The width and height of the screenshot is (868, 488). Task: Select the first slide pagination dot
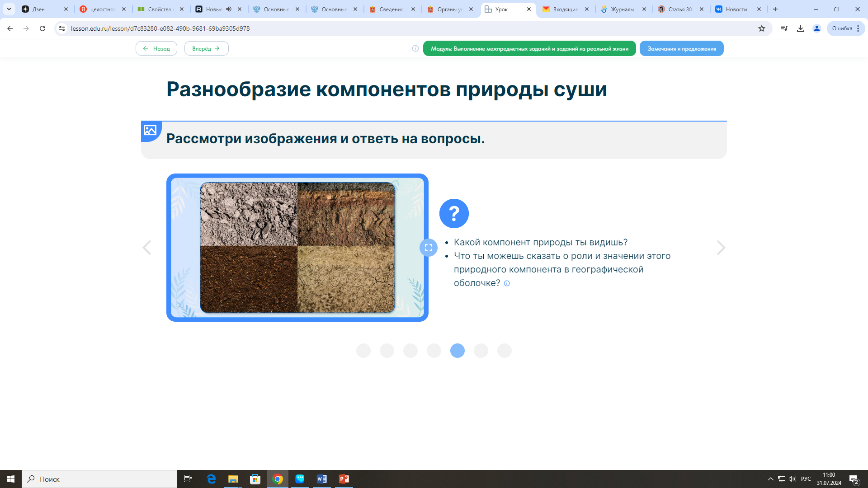point(363,351)
